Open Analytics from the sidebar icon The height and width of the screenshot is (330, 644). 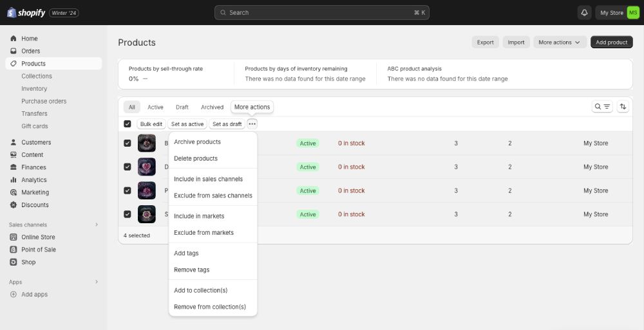click(x=14, y=180)
